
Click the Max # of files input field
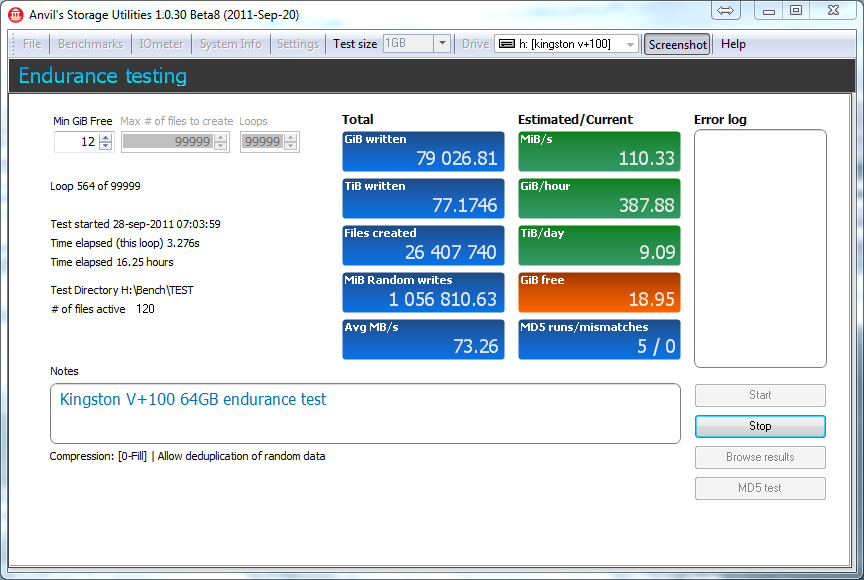(168, 142)
